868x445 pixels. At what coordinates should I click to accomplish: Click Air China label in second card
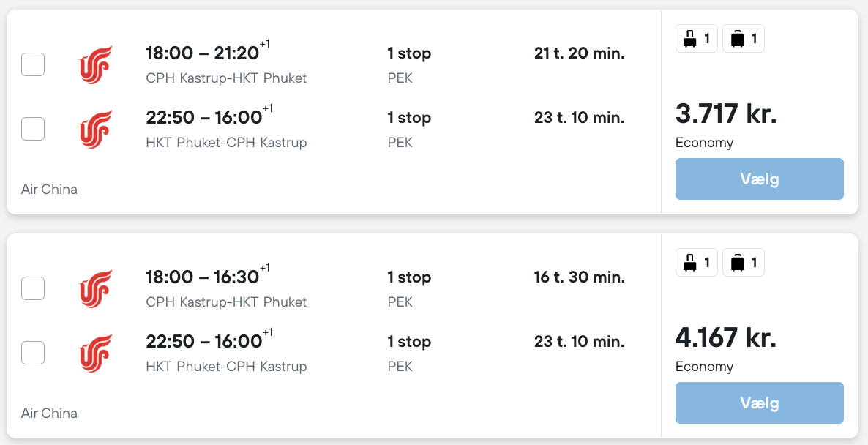[x=49, y=413]
